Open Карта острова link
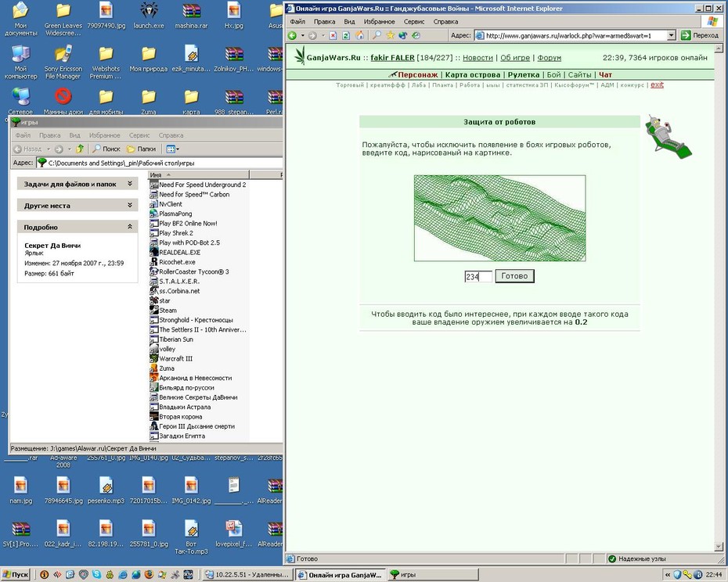The height and width of the screenshot is (582, 728). [473, 75]
